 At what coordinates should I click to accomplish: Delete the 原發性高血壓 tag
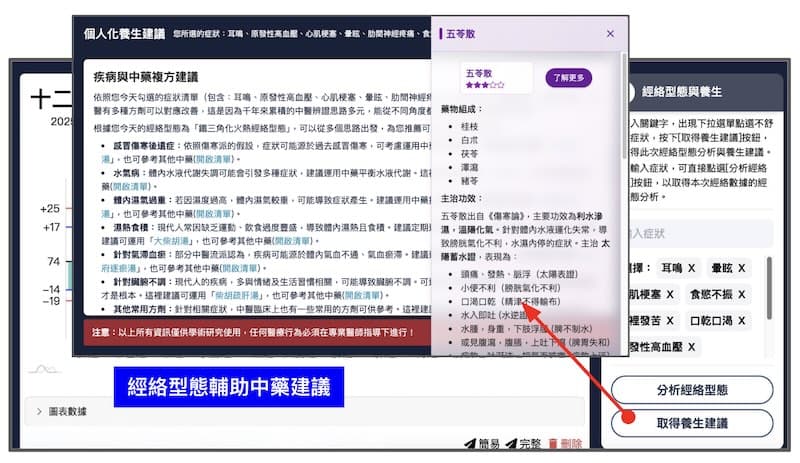pyautogui.click(x=690, y=347)
